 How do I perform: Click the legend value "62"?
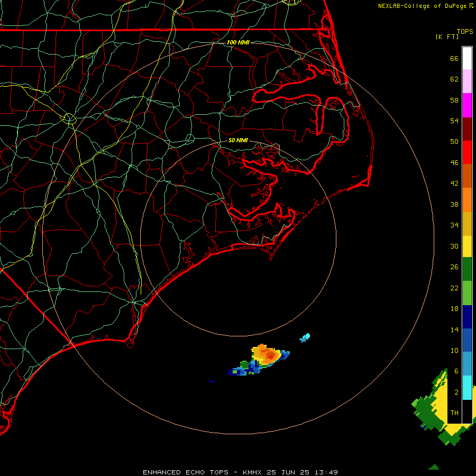[454, 79]
